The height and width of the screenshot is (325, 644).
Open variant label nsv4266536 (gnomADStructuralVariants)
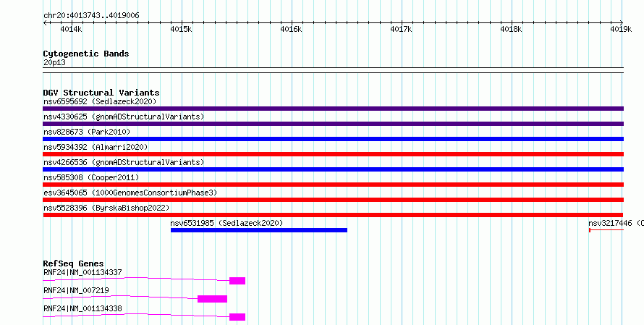(124, 162)
